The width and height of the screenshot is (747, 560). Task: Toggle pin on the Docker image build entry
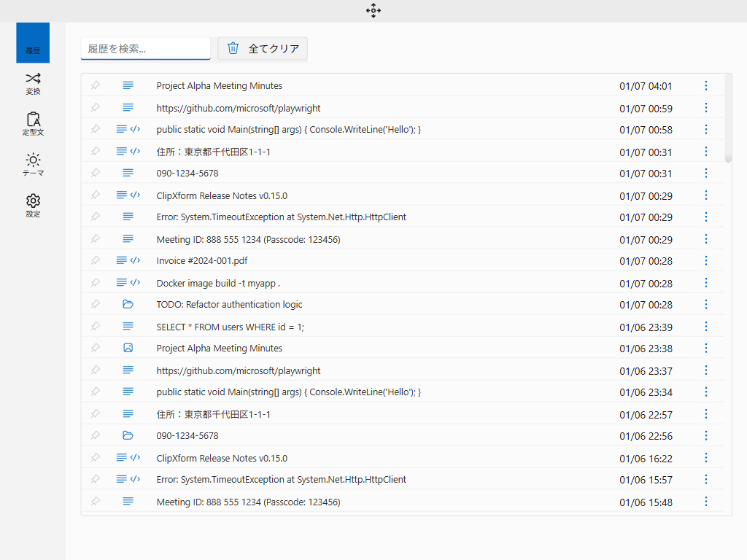tap(95, 283)
